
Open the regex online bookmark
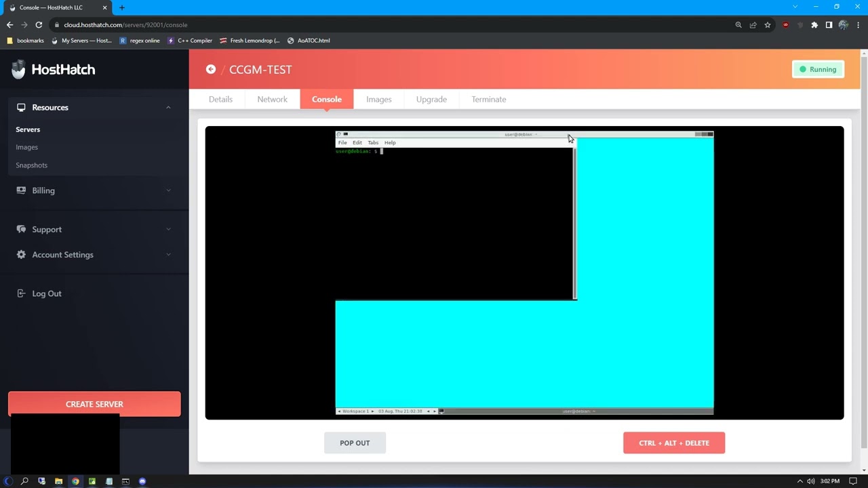pos(140,41)
